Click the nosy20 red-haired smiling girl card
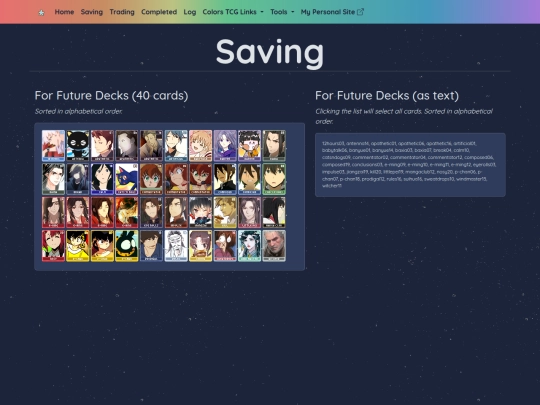Viewport: 540px width, 405px height. coord(53,246)
